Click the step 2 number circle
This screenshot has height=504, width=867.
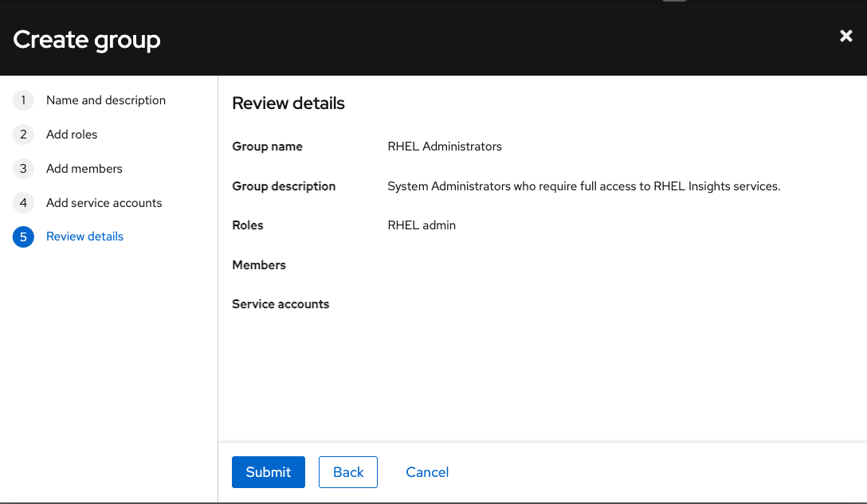pos(23,135)
